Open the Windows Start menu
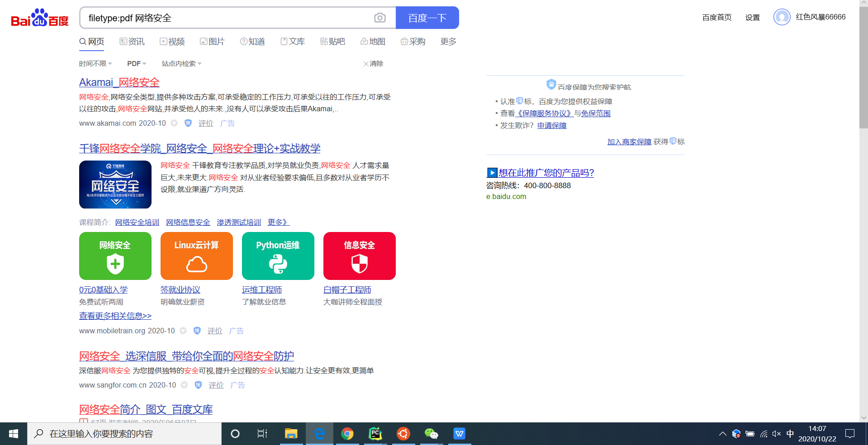The height and width of the screenshot is (445, 868). click(x=14, y=434)
